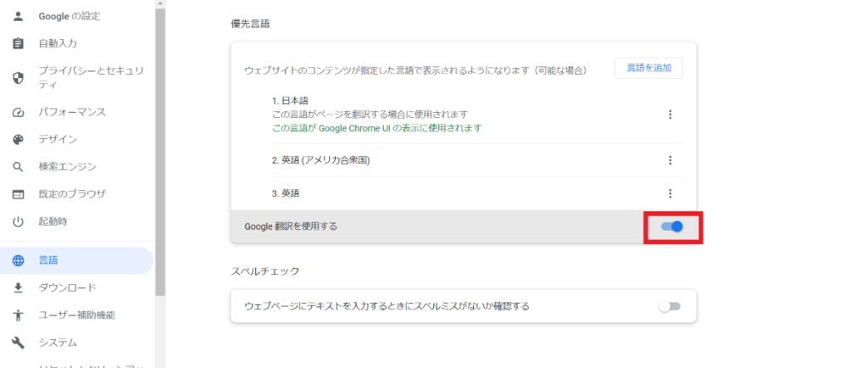
Task: Click the ページを翻訳する場合に使用されます note
Action: pyautogui.click(x=370, y=114)
